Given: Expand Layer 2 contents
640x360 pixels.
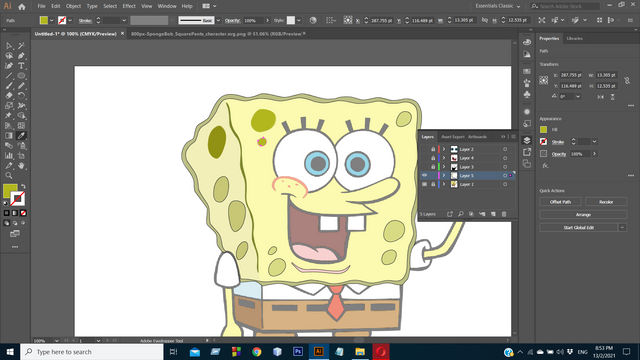Looking at the screenshot, I should coord(444,149).
